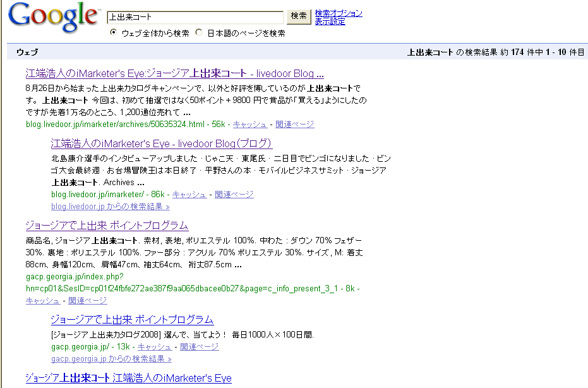Open 江端浩人のiMarketer's Eye - livedoor Blog(ブログ) result
588x388 pixels.
tap(162, 143)
